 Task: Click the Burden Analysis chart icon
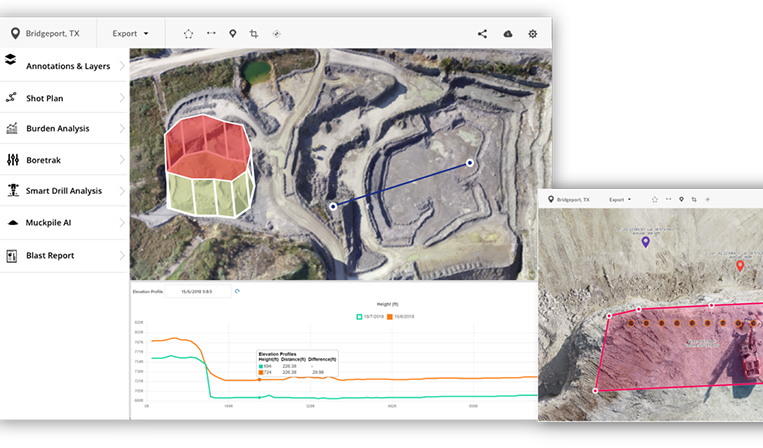coord(12,128)
